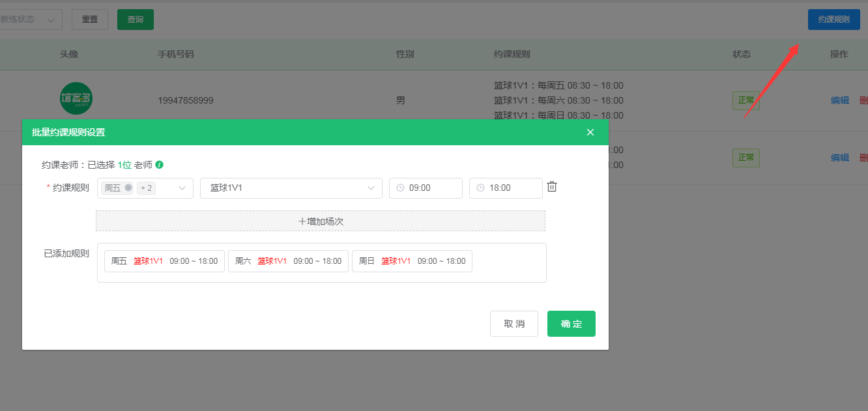Click the info icon beside 约课老师

point(160,165)
